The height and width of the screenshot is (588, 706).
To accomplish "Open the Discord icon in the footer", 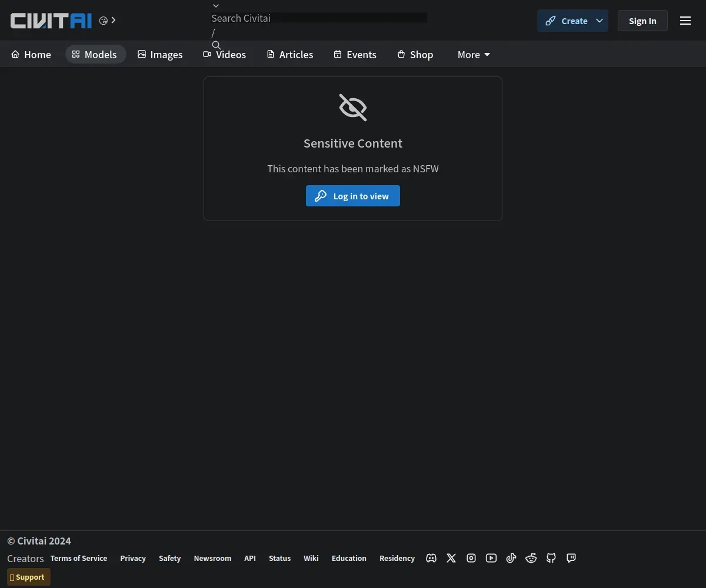I will click(431, 558).
